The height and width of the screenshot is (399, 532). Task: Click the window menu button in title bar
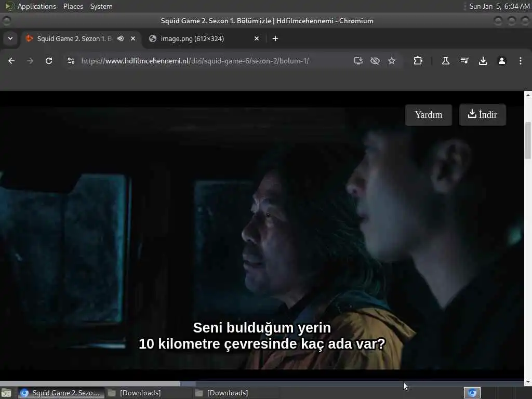tap(6, 21)
